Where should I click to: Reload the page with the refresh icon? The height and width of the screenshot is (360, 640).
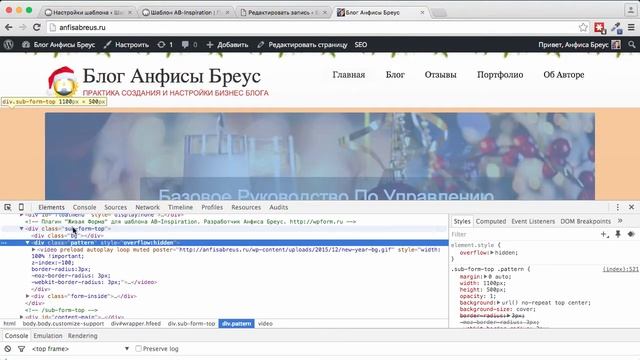(x=37, y=27)
